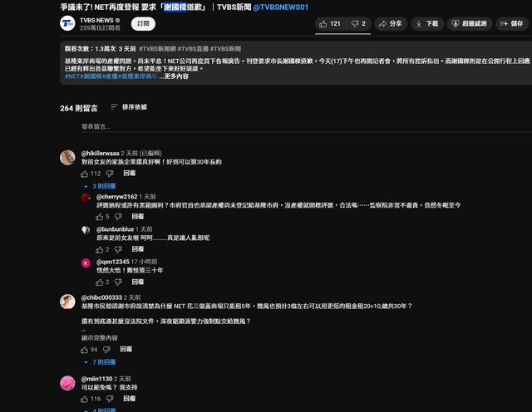This screenshot has height=412, width=532.
Task: Expand the 7 replies thread
Action: click(x=100, y=362)
